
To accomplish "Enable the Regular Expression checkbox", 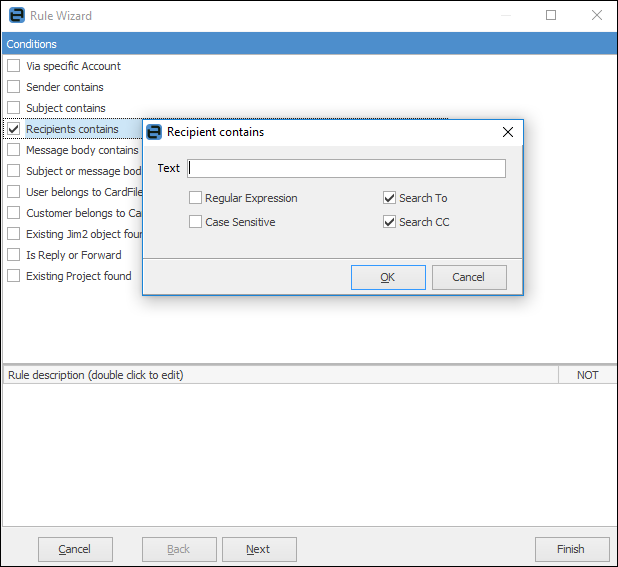I will coord(196,198).
